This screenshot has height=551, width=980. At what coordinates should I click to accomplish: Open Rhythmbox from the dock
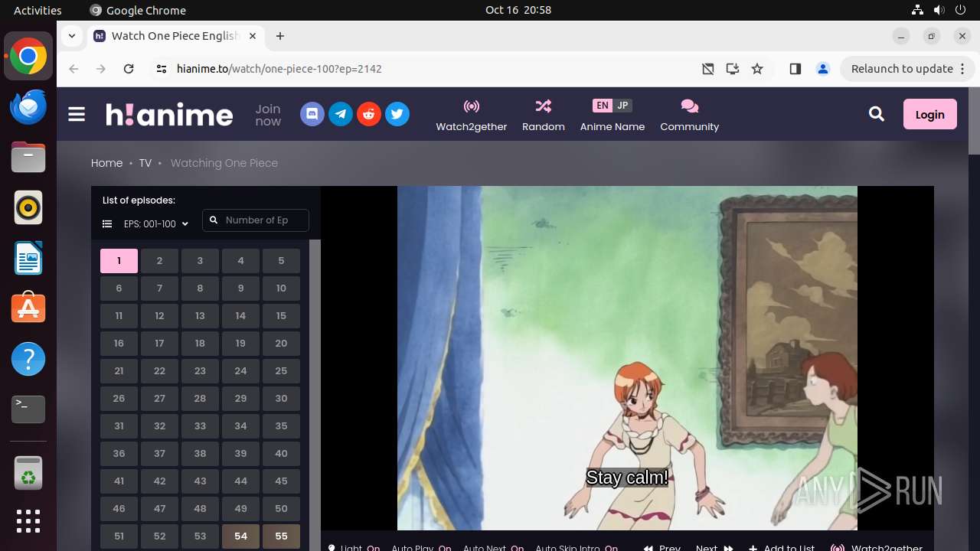28,207
